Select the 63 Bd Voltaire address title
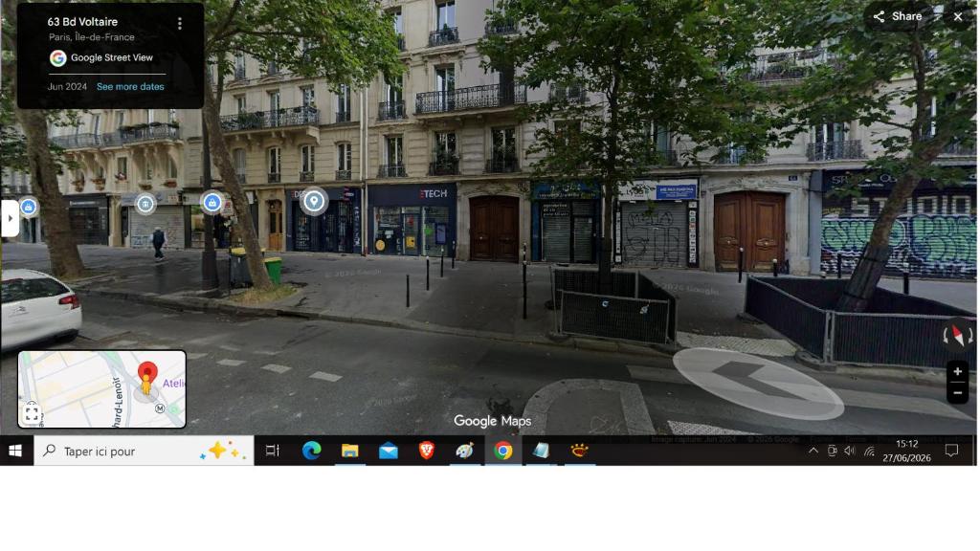 pos(82,22)
